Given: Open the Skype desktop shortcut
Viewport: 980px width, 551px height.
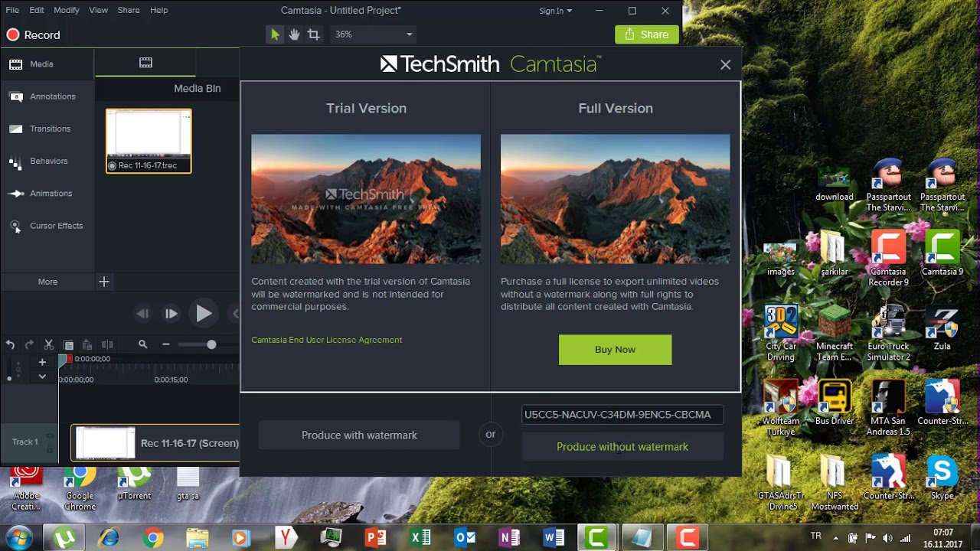Looking at the screenshot, I should click(942, 478).
